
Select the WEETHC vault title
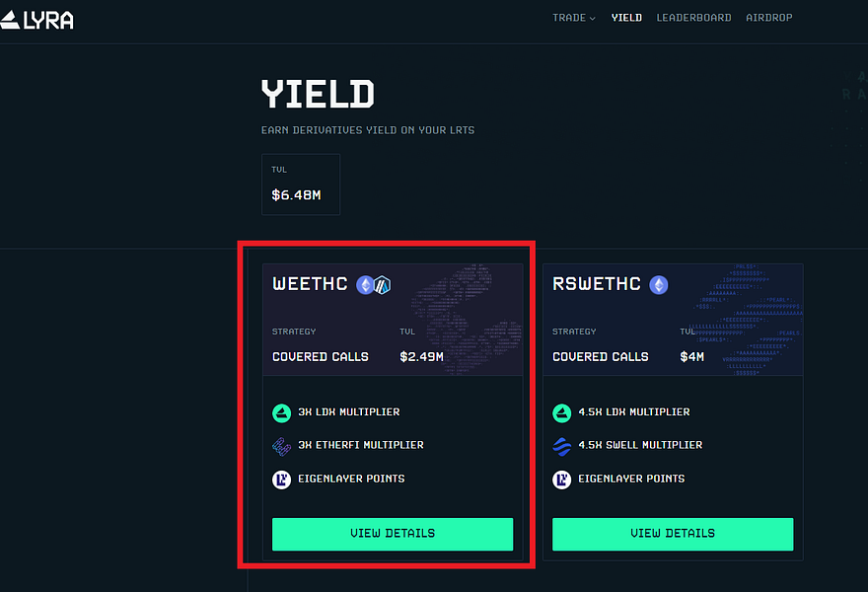coord(310,284)
